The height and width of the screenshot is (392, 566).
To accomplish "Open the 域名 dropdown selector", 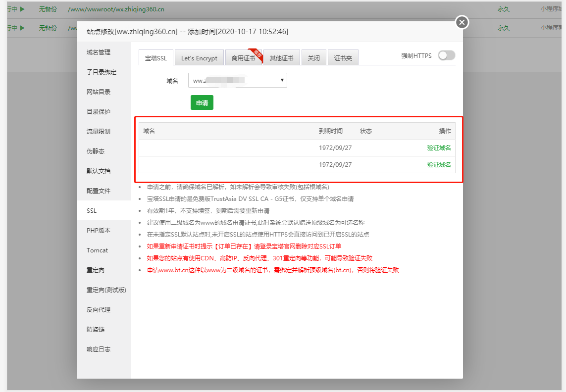I will pyautogui.click(x=238, y=81).
